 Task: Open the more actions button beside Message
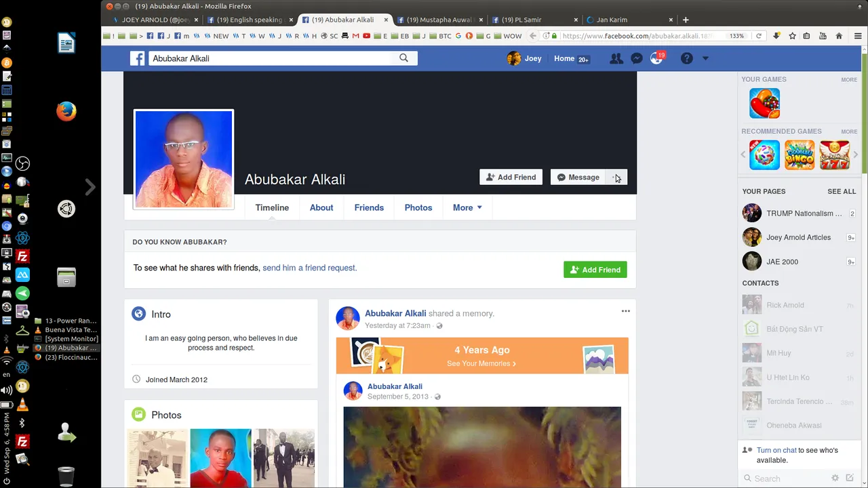[x=617, y=178]
